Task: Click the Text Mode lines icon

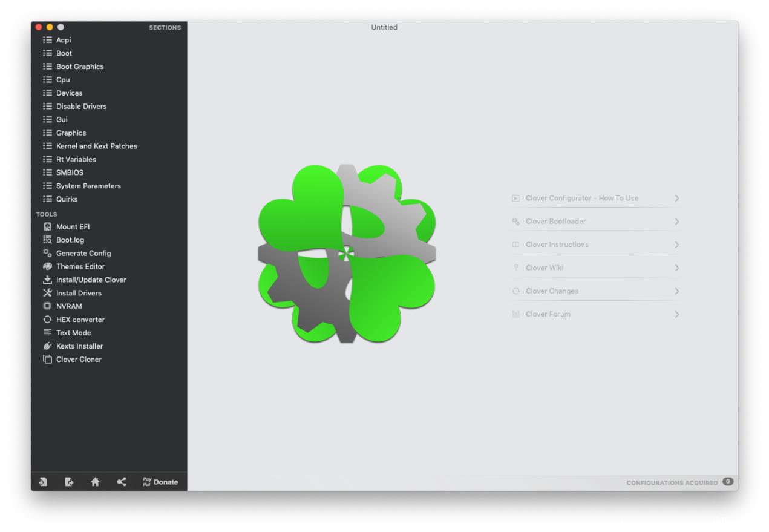Action: pyautogui.click(x=47, y=333)
